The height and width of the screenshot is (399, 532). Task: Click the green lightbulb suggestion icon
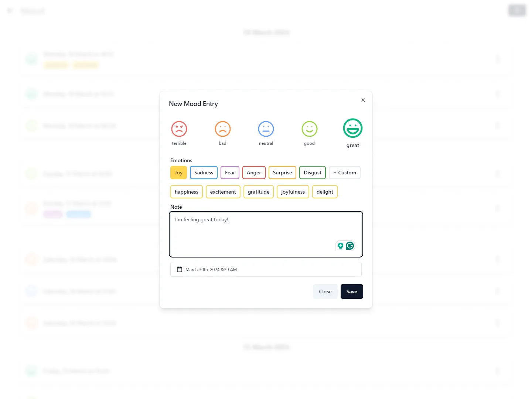(341, 246)
